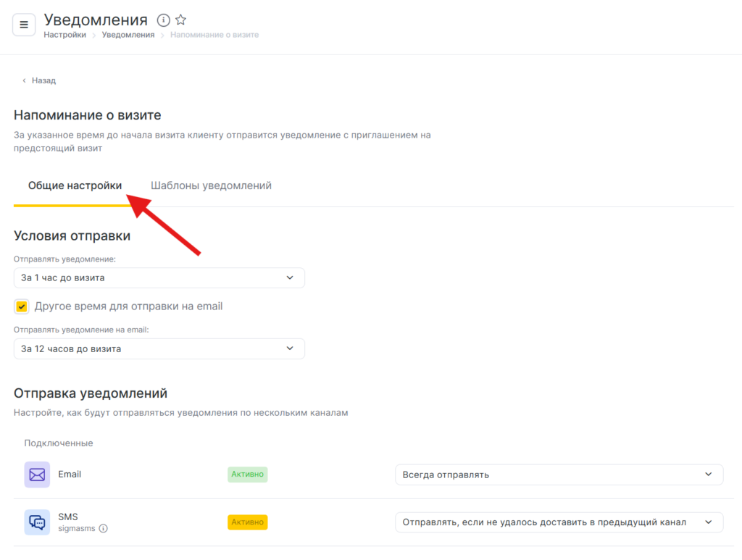
Task: Open Email 'Всегда отправлять' dropdown
Action: tap(559, 475)
